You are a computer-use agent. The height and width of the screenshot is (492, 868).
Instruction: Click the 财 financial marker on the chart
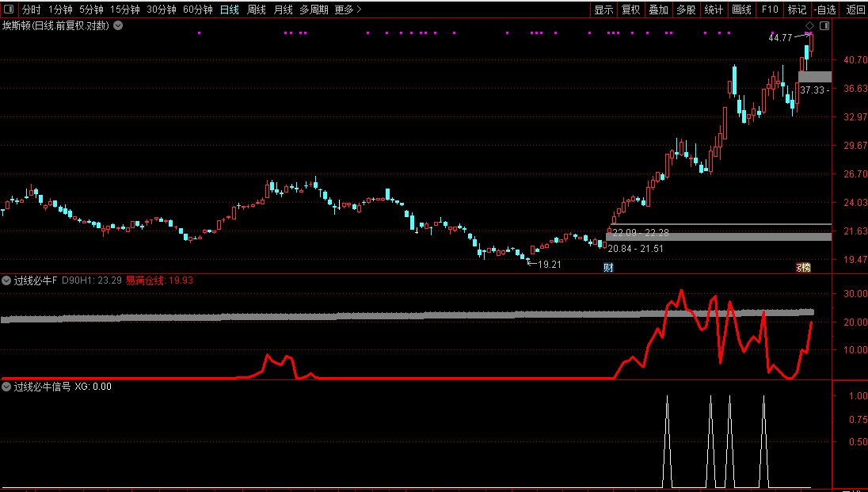click(608, 268)
